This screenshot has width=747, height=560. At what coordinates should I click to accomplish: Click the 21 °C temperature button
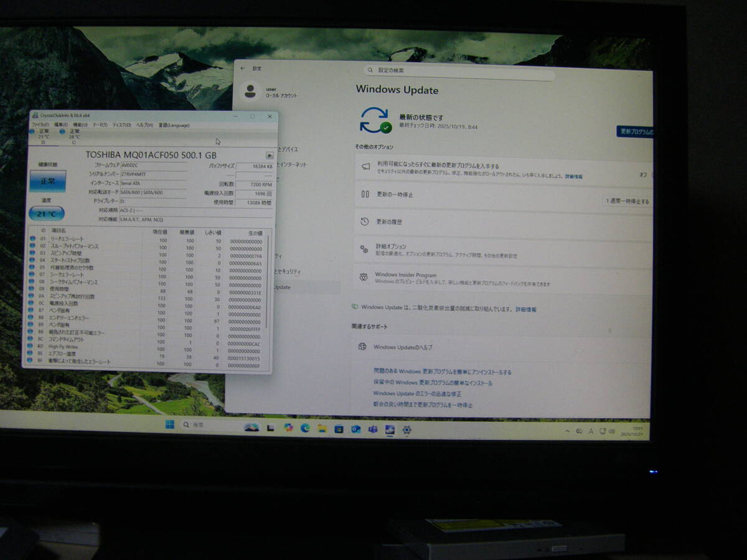tap(46, 214)
